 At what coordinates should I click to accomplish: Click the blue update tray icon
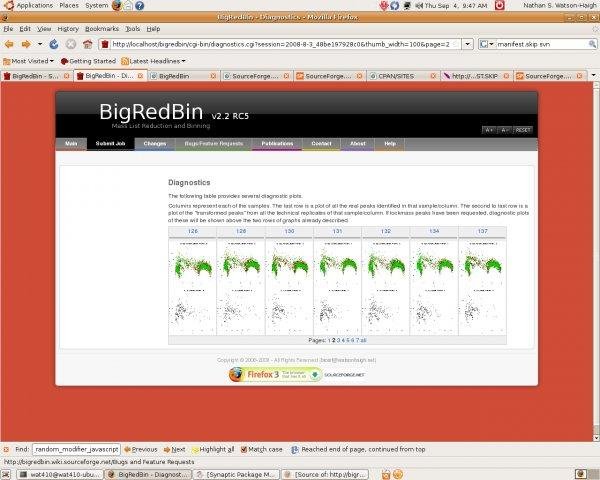click(395, 6)
